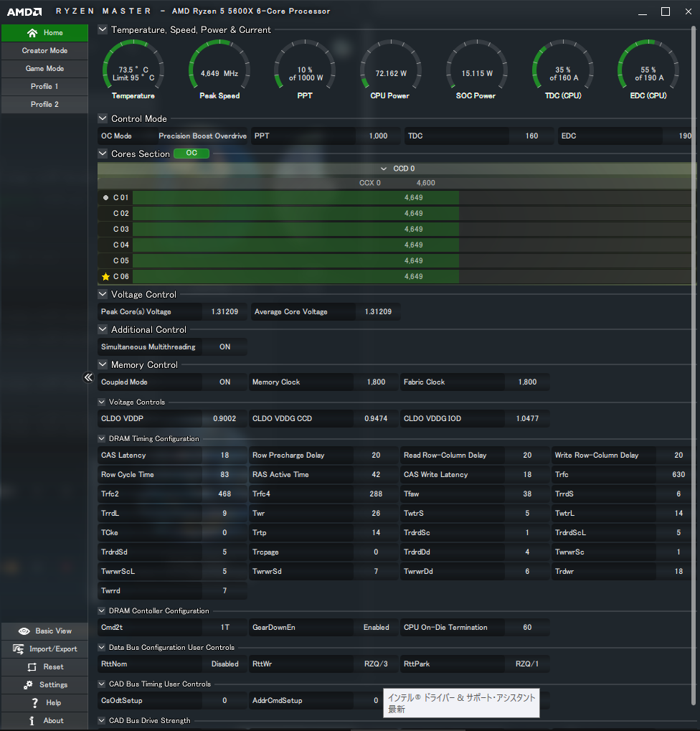The height and width of the screenshot is (731, 700).
Task: Toggle Coupled Mode ON value
Action: (x=224, y=382)
